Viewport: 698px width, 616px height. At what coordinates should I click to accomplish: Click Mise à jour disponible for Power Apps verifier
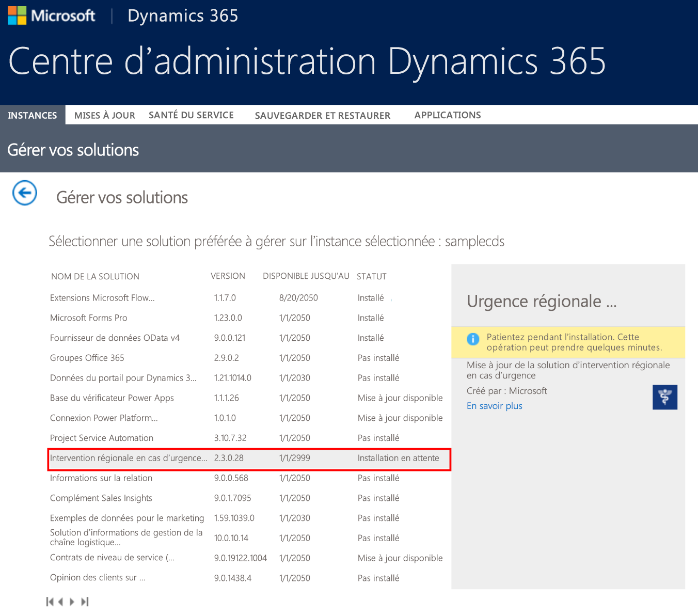400,398
